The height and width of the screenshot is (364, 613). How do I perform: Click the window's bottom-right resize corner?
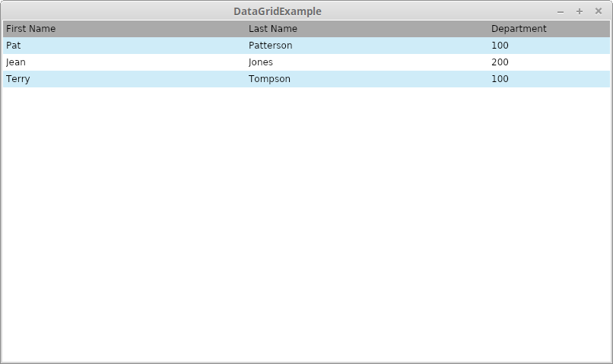point(610,361)
